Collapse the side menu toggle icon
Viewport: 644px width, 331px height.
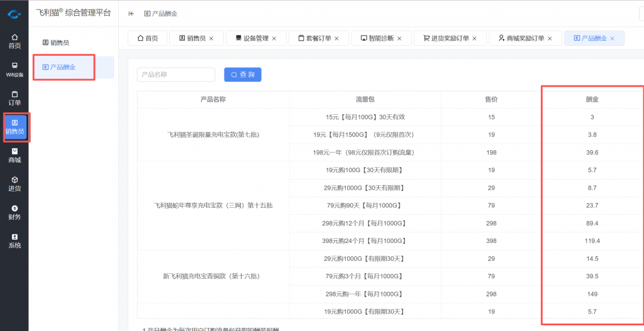pos(131,14)
